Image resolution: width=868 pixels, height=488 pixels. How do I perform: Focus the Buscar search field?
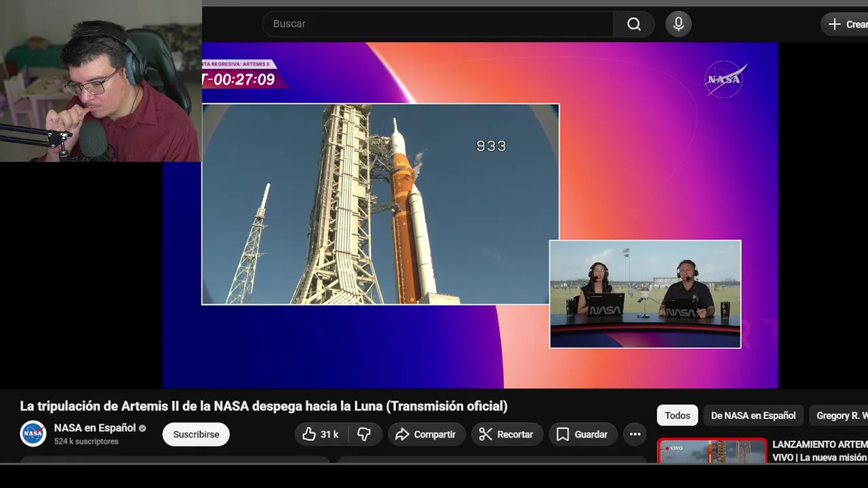coord(438,24)
